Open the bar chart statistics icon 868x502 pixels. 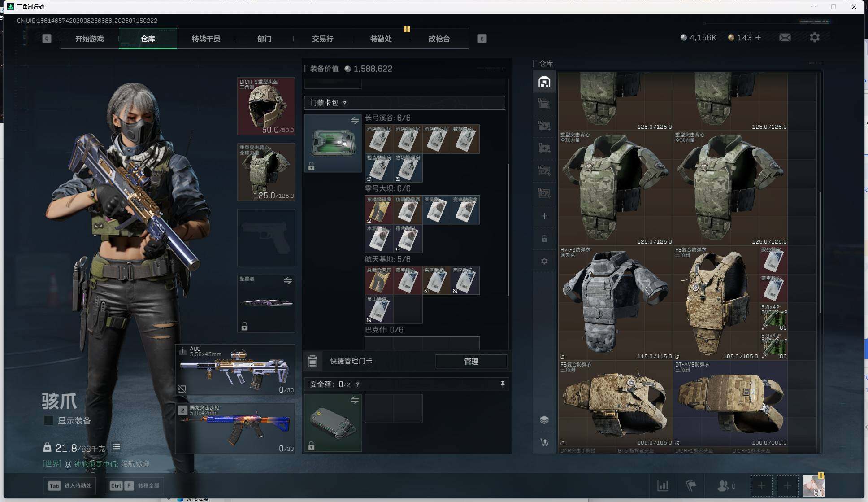pos(663,486)
